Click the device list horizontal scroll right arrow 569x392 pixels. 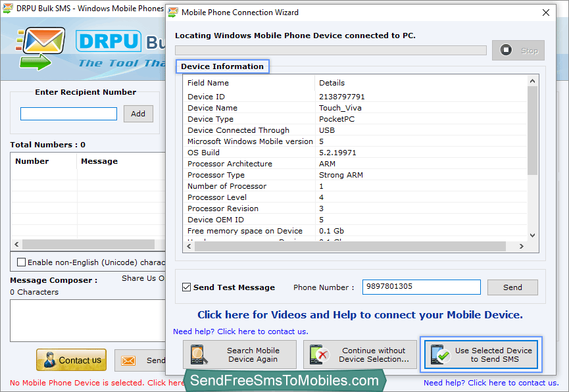[x=522, y=246]
